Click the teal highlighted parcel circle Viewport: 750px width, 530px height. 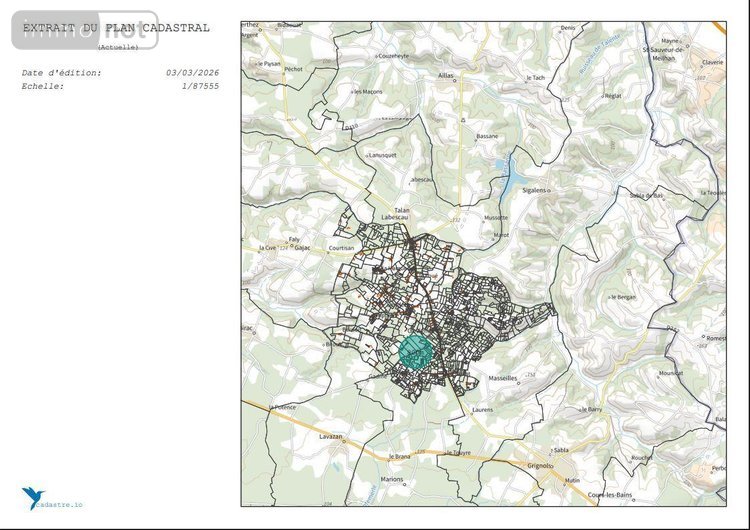tap(414, 351)
